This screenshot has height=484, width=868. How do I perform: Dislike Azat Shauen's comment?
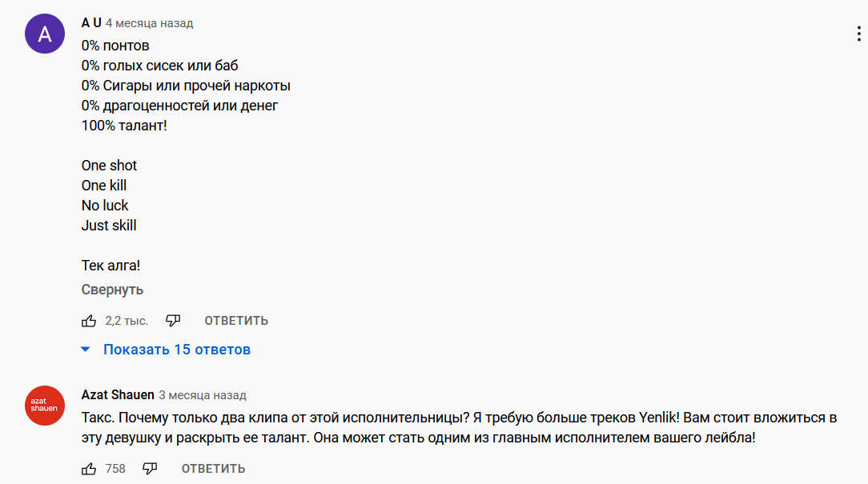[150, 469]
